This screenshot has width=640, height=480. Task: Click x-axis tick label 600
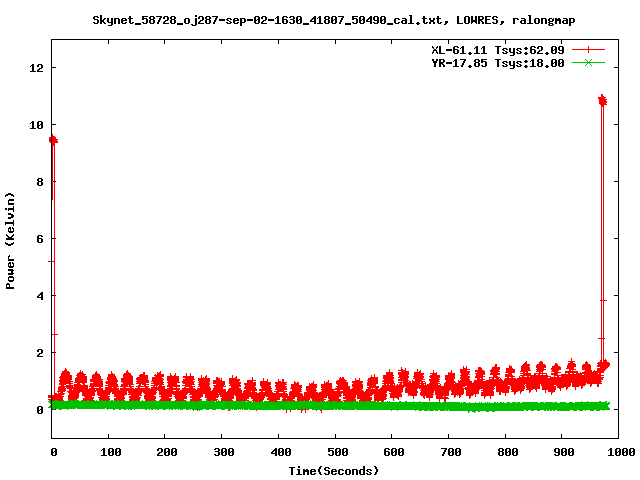394,452
